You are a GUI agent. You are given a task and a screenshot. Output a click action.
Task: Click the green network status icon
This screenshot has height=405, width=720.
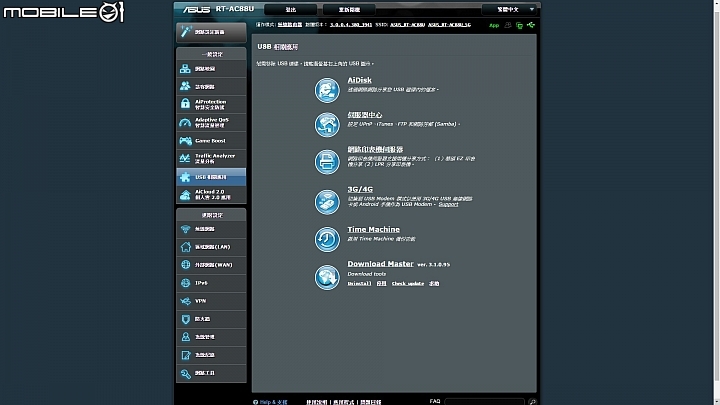(x=519, y=25)
